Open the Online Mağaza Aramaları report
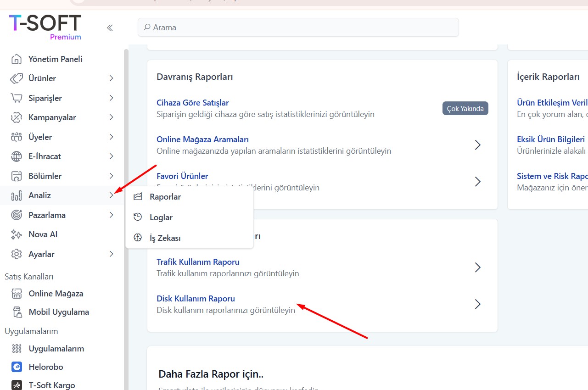The height and width of the screenshot is (390, 588). [202, 139]
